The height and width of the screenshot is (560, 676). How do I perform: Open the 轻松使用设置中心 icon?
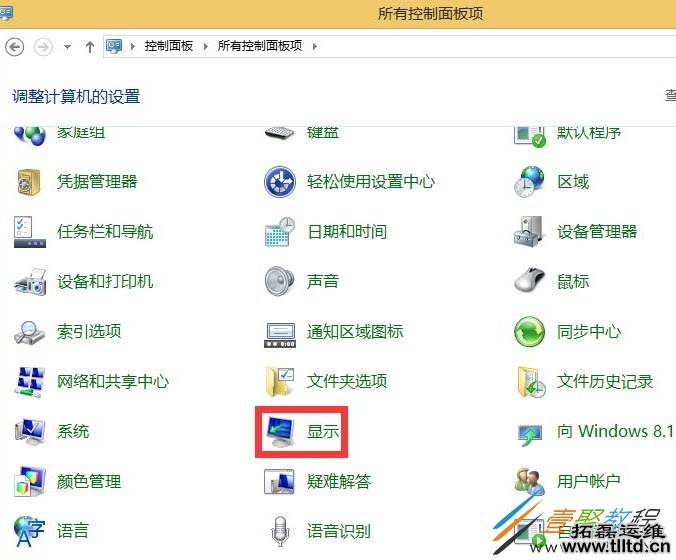click(x=280, y=182)
